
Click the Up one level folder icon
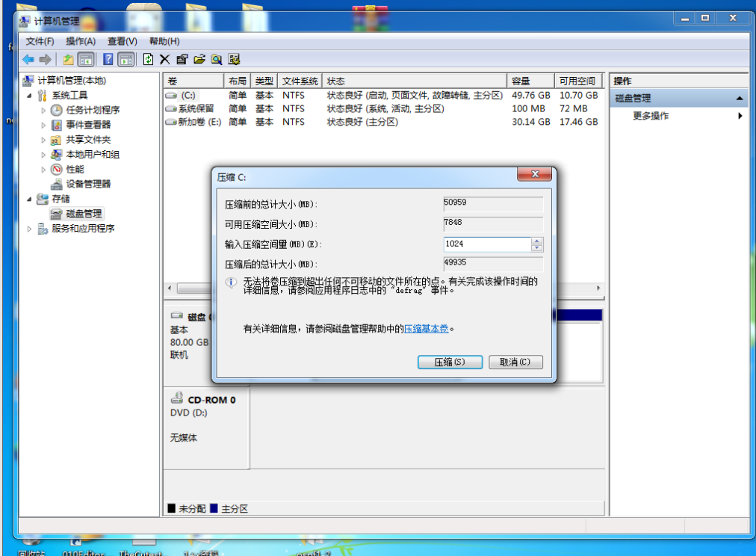pyautogui.click(x=69, y=60)
